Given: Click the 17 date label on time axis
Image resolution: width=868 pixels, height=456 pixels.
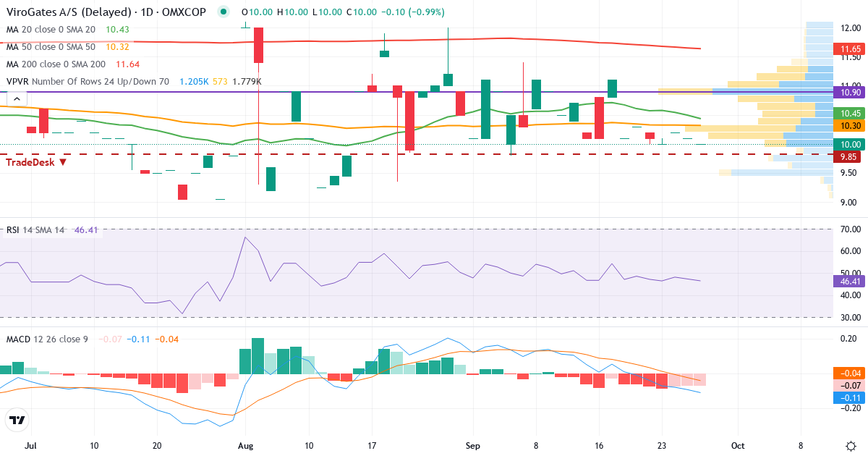Looking at the screenshot, I should (x=373, y=447).
